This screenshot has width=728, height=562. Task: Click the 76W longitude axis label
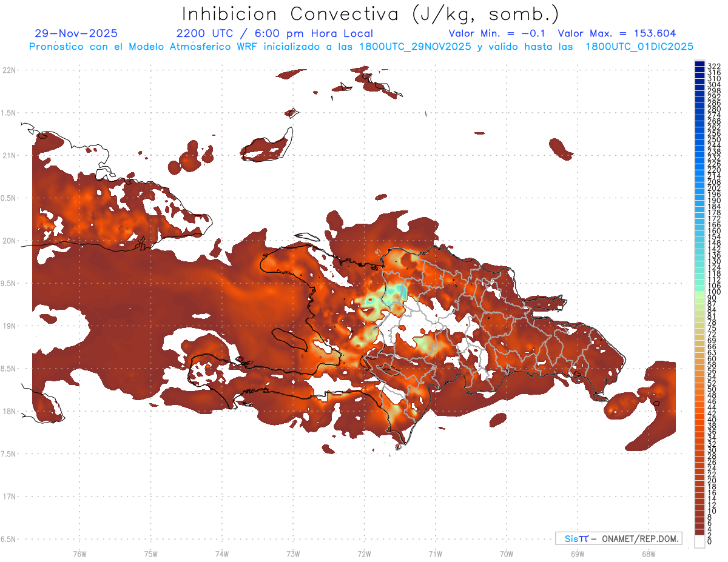(x=79, y=554)
